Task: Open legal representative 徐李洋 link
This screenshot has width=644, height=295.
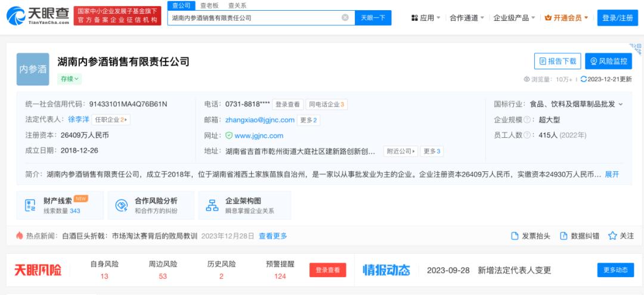Action: tap(79, 119)
